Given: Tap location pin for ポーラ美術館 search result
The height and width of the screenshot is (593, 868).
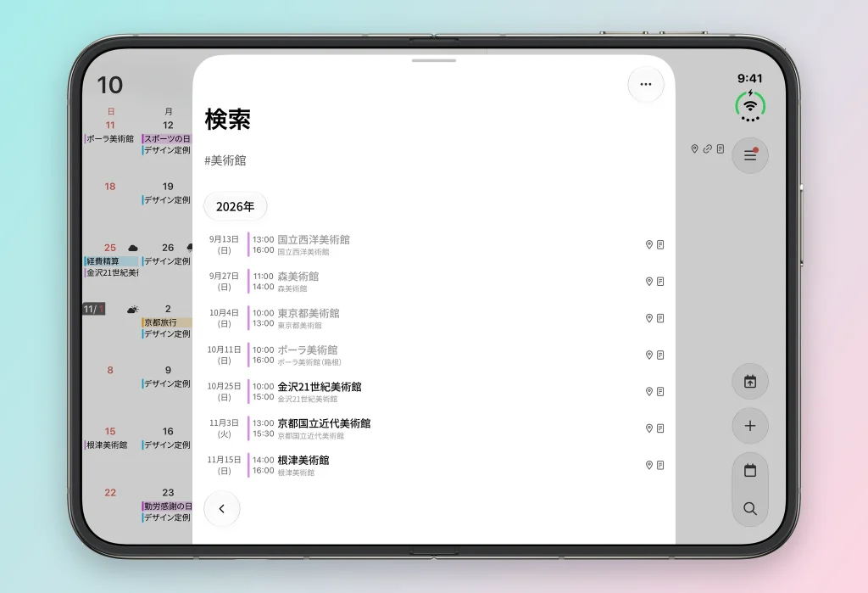Looking at the screenshot, I should [x=648, y=355].
